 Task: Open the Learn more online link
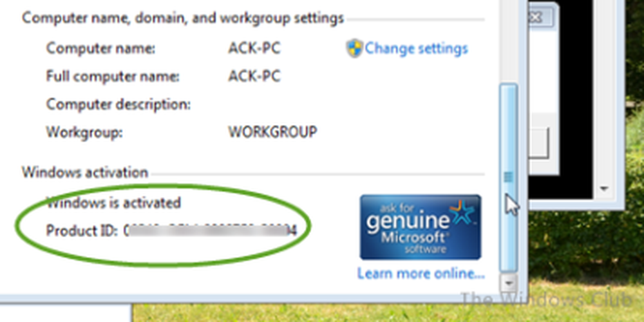[x=421, y=274]
